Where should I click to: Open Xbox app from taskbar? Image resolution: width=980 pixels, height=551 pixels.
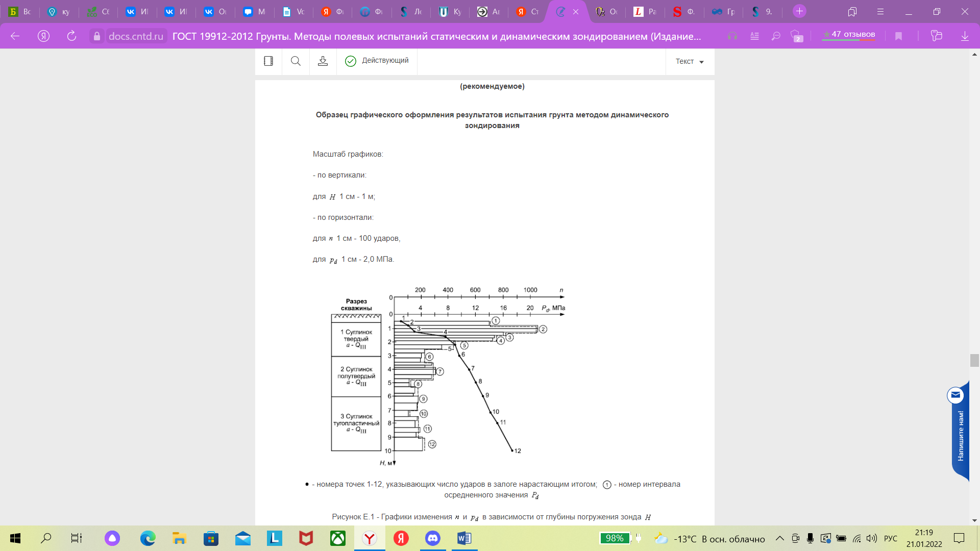click(338, 538)
